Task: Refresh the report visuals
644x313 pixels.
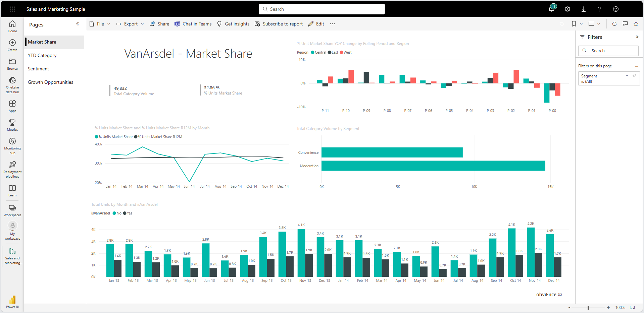Action: coord(614,24)
